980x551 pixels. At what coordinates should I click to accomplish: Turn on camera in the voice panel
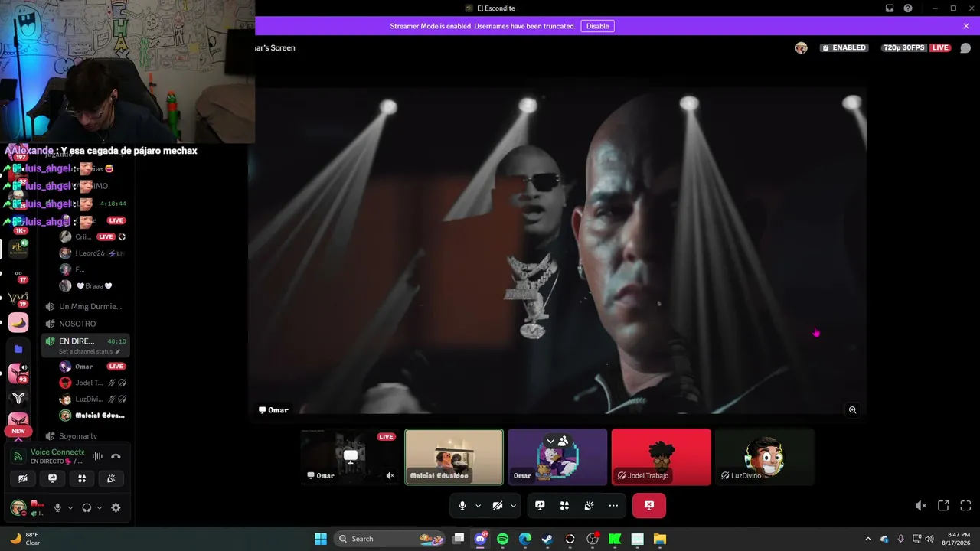pyautogui.click(x=23, y=479)
